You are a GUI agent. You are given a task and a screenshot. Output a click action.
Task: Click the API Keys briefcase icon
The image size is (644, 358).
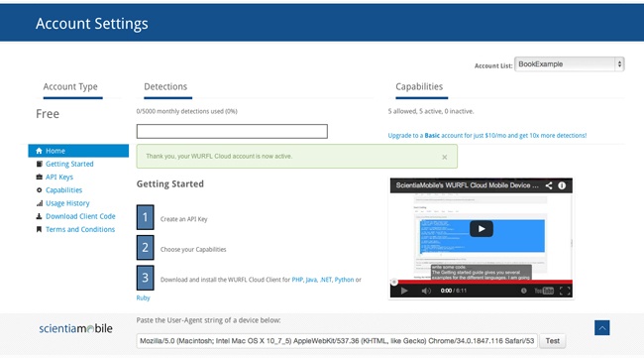[39, 178]
